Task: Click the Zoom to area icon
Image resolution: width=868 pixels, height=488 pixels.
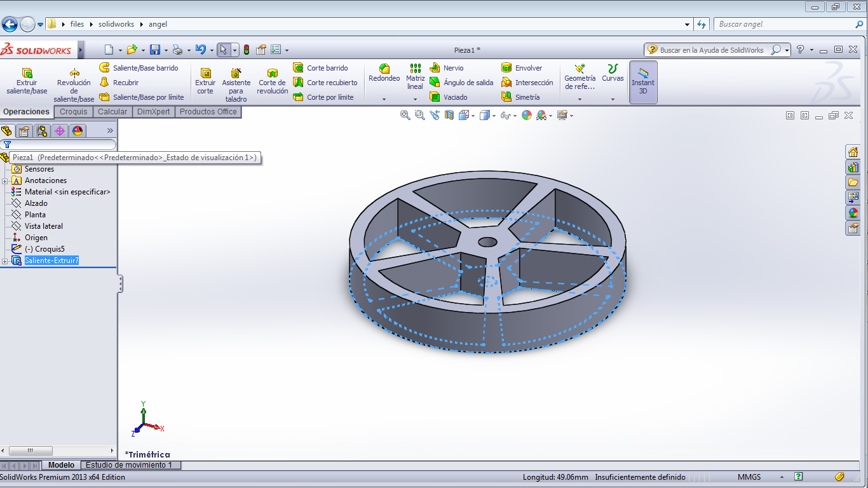Action: click(420, 115)
